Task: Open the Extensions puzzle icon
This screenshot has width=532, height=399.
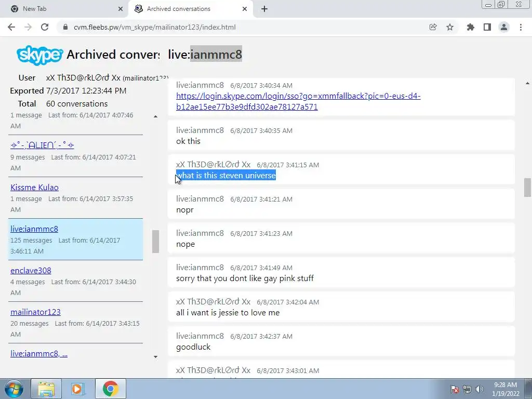Action: coord(470,27)
